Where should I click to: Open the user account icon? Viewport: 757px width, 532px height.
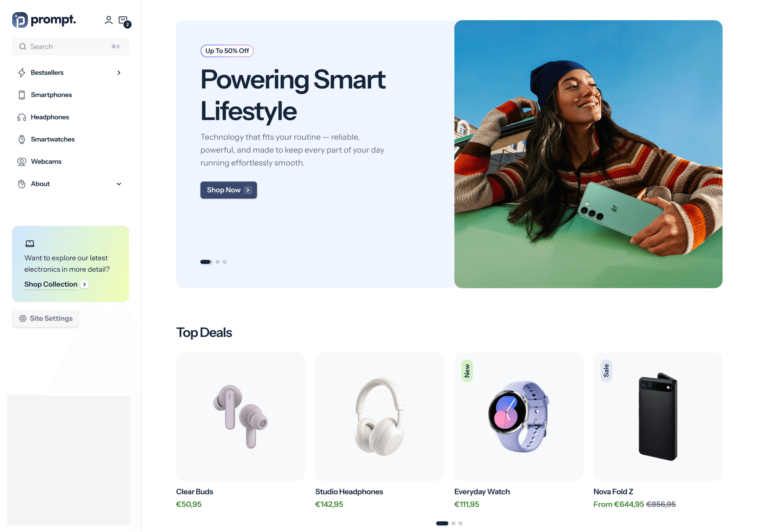108,20
